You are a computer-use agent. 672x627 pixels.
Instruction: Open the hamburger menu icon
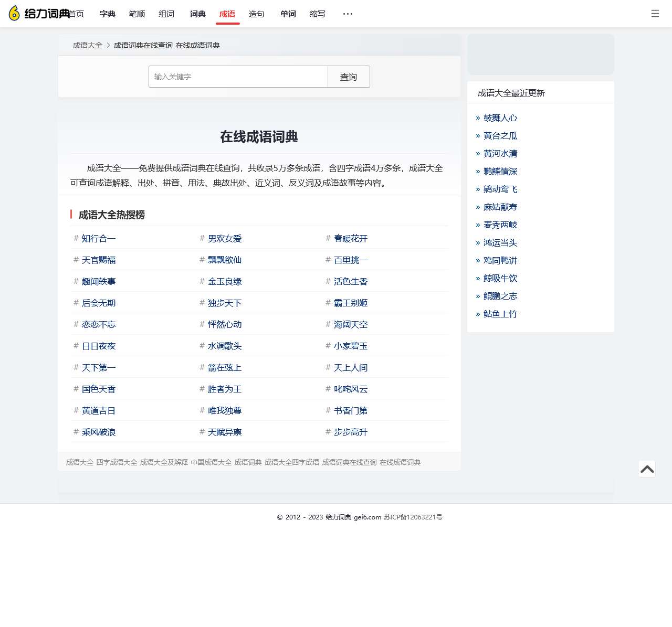655,14
